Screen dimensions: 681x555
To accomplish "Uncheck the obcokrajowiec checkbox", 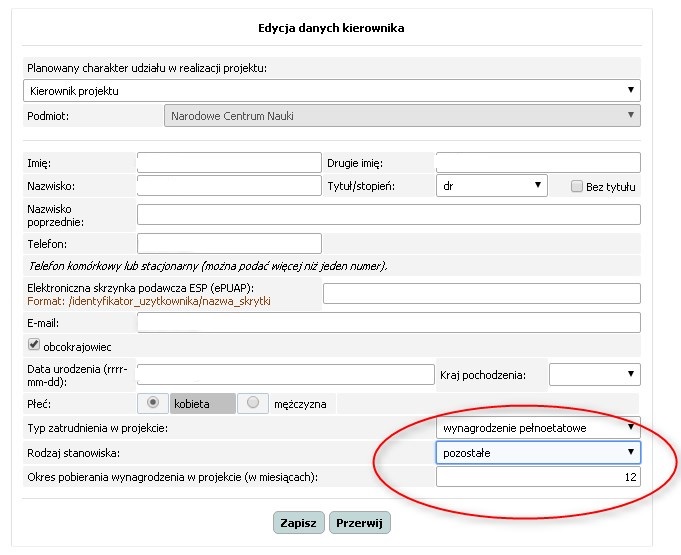I will click(x=33, y=345).
